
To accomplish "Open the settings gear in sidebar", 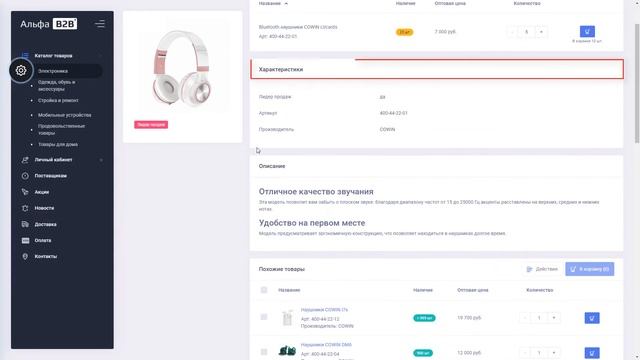I will [21, 70].
